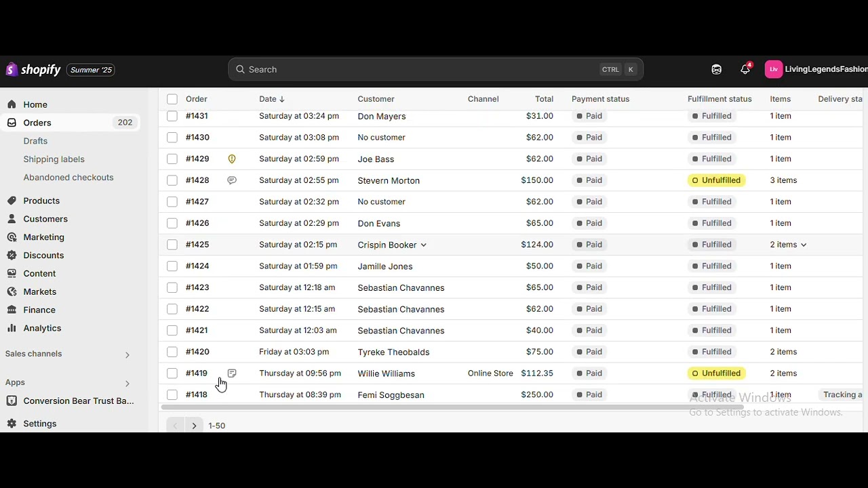Click the Customers person icon
868x488 pixels.
12,219
